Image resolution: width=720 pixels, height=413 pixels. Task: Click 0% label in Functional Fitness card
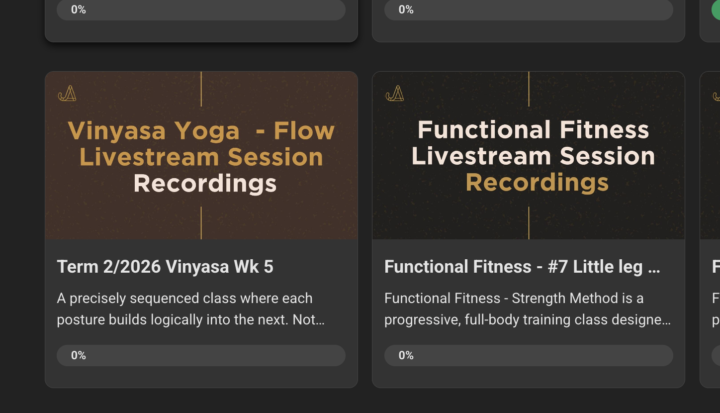point(406,356)
